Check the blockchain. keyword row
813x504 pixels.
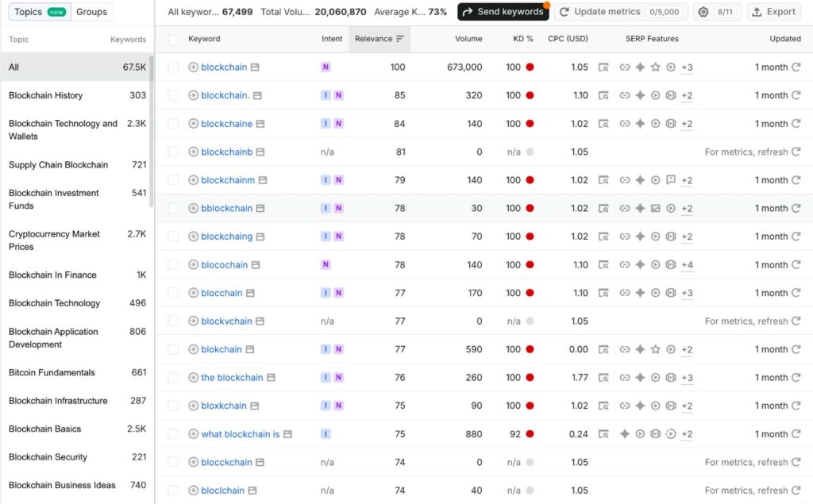coord(173,95)
